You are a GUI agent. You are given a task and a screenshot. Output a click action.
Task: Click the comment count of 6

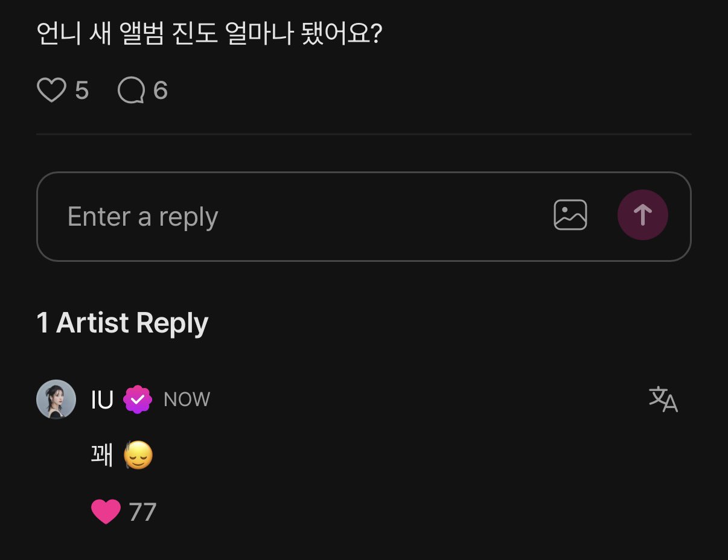[x=160, y=91]
